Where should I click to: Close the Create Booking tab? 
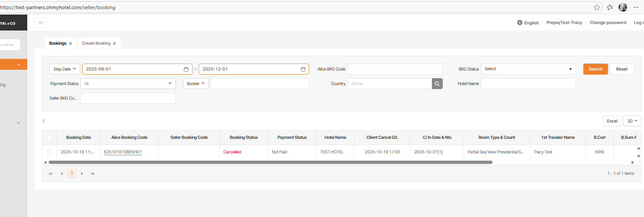[x=114, y=44]
